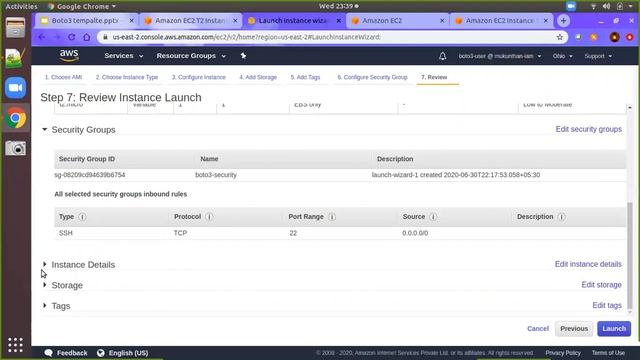Expand the Tags section
Image resolution: width=640 pixels, height=360 pixels.
pos(44,305)
